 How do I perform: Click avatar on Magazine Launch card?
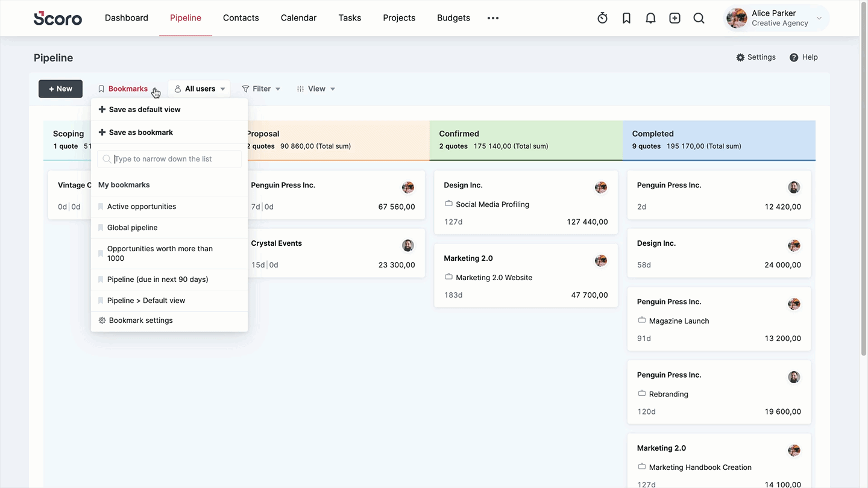[x=794, y=304]
